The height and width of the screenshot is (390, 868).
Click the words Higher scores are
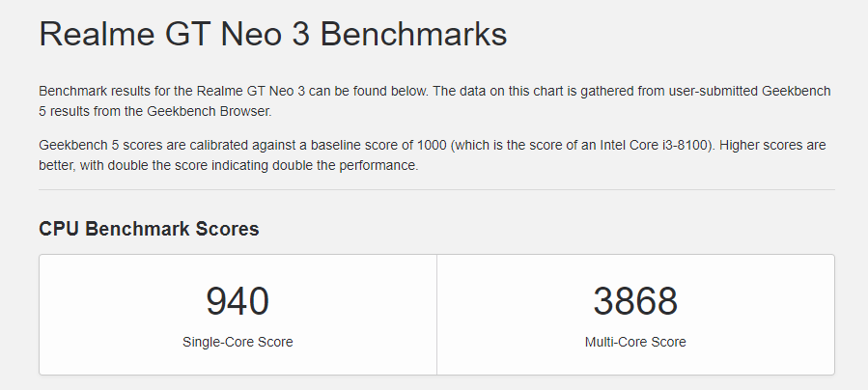coord(772,145)
